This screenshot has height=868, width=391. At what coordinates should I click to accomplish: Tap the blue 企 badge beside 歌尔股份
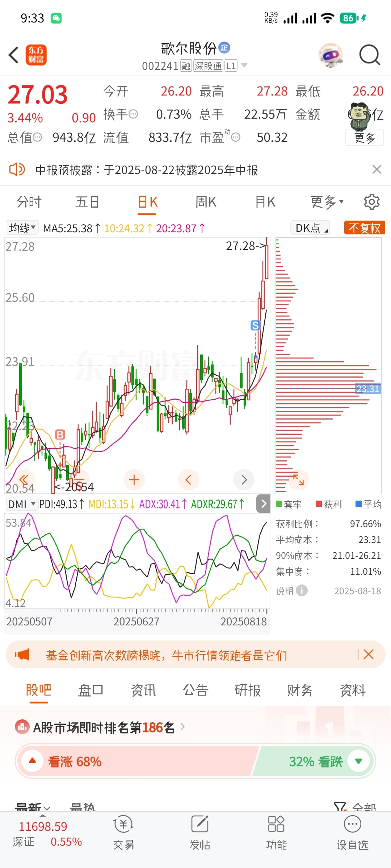click(x=224, y=47)
